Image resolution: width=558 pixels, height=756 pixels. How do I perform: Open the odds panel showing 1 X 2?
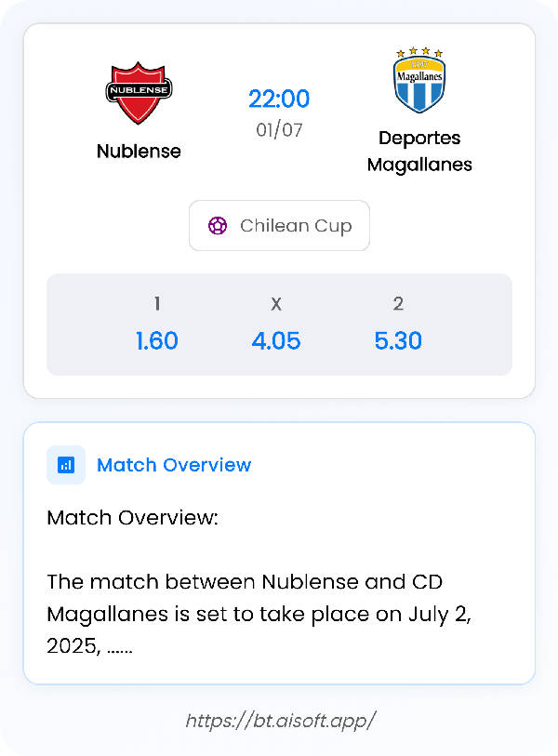(x=277, y=324)
